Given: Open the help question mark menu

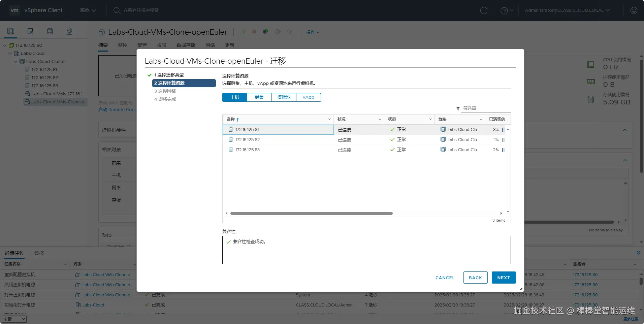Looking at the screenshot, I should pos(507,10).
